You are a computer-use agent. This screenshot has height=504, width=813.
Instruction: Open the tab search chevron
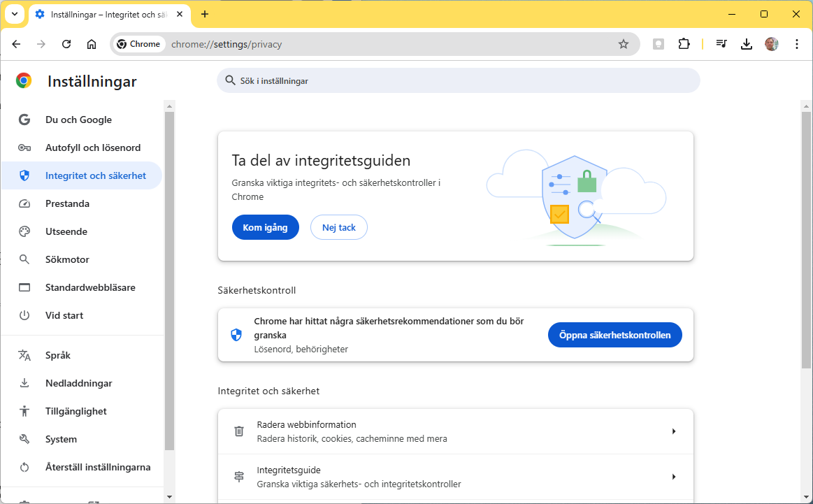pyautogui.click(x=14, y=14)
